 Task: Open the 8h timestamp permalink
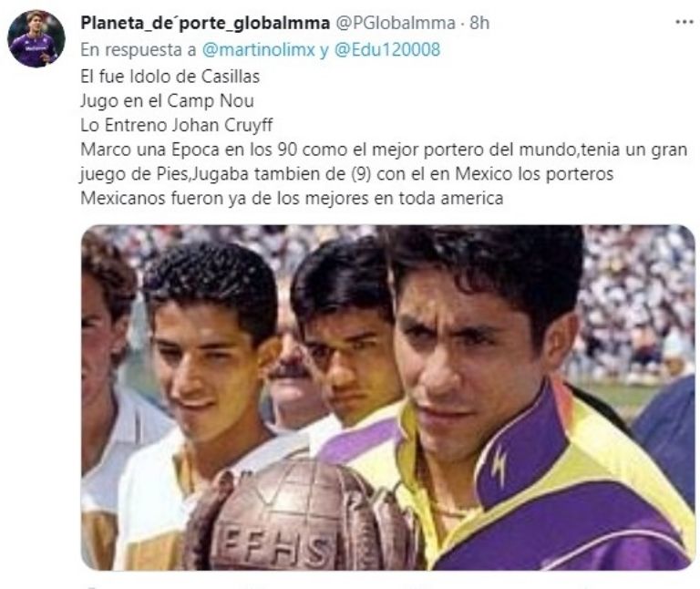pyautogui.click(x=479, y=23)
